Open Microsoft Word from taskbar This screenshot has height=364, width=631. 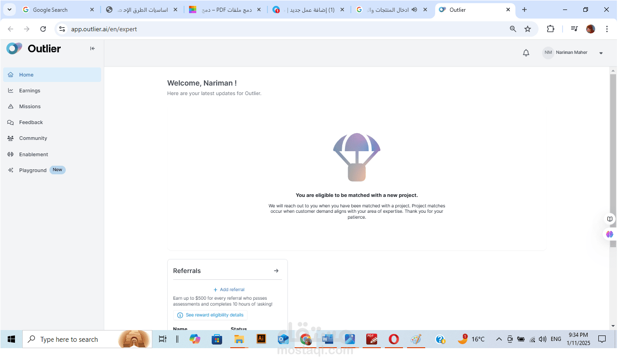click(x=327, y=339)
